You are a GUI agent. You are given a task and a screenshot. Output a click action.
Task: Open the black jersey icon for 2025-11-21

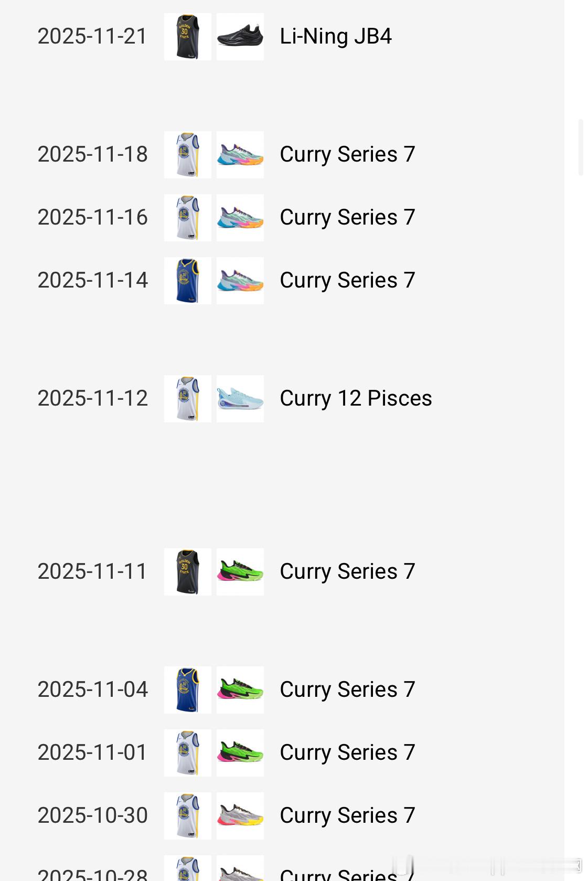(187, 37)
